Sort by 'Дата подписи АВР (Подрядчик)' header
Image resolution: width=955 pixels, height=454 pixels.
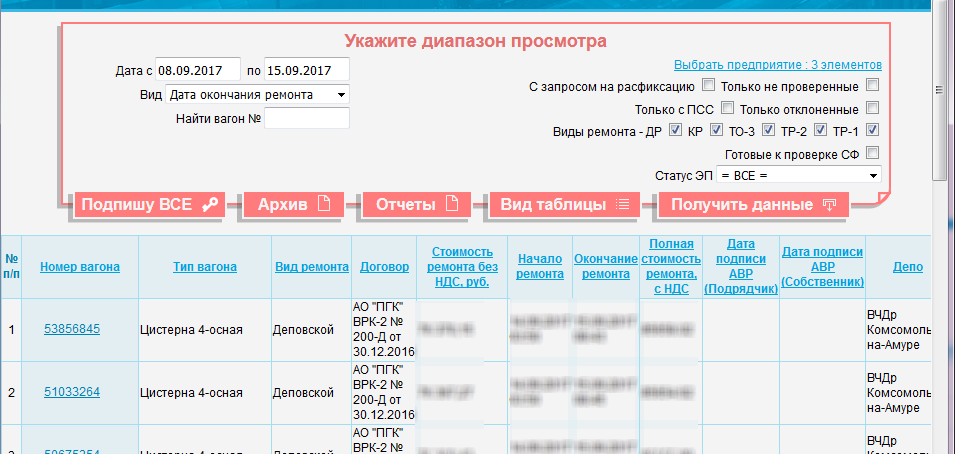click(741, 267)
